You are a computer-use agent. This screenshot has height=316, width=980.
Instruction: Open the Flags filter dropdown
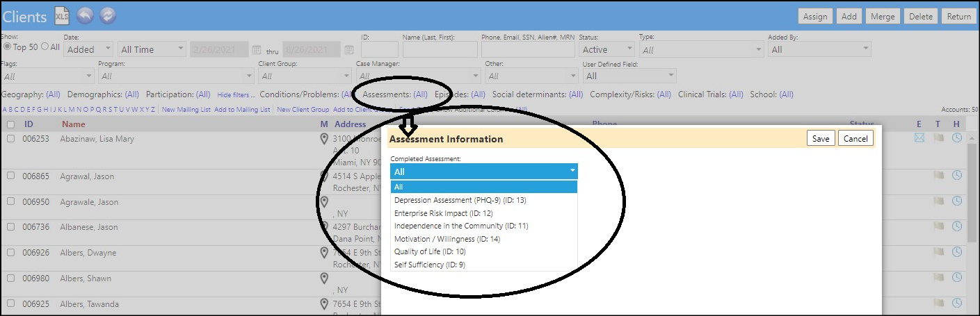48,76
